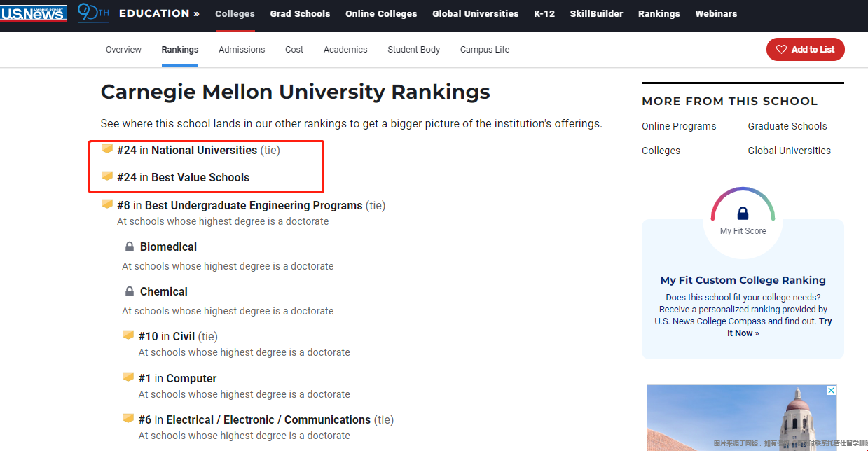The height and width of the screenshot is (451, 868).
Task: Click the lock icon next to Biomedical
Action: (129, 247)
